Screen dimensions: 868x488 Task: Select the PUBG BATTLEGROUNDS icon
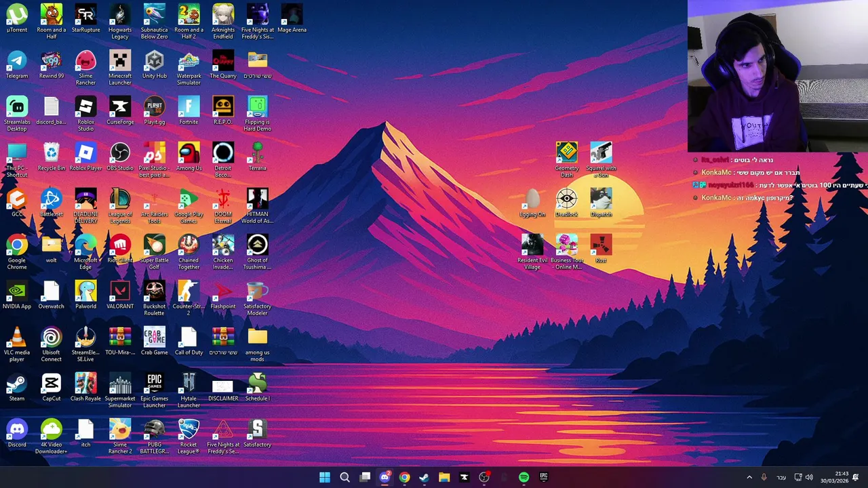point(154,436)
